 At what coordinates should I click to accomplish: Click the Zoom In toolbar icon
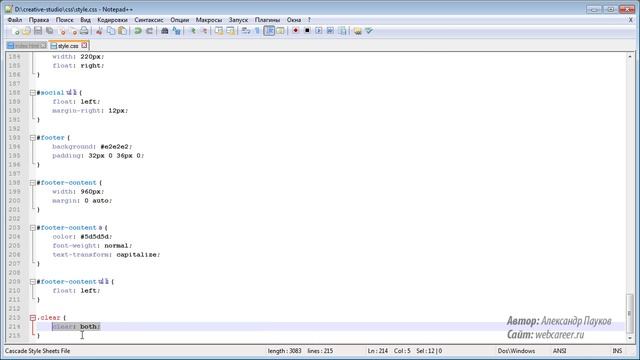click(x=192, y=31)
